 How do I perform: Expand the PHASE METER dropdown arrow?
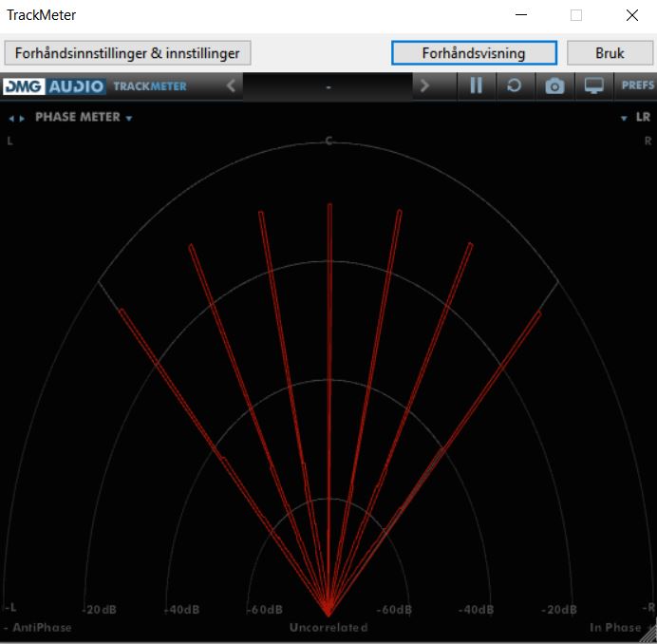click(x=128, y=119)
